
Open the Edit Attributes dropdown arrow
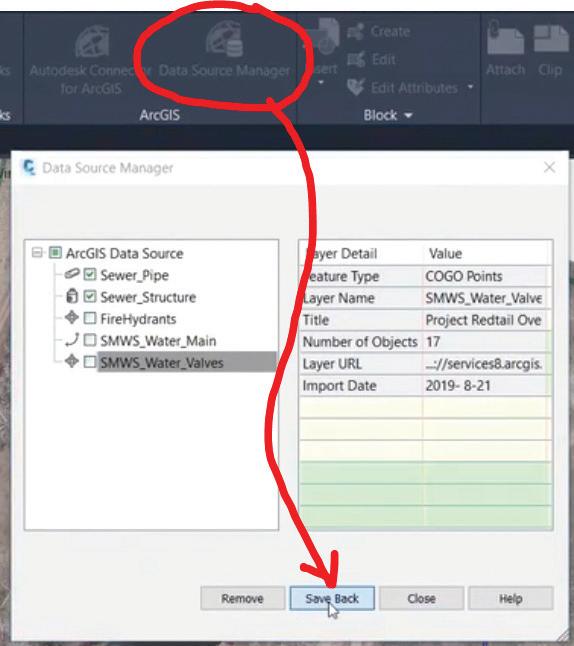point(470,87)
